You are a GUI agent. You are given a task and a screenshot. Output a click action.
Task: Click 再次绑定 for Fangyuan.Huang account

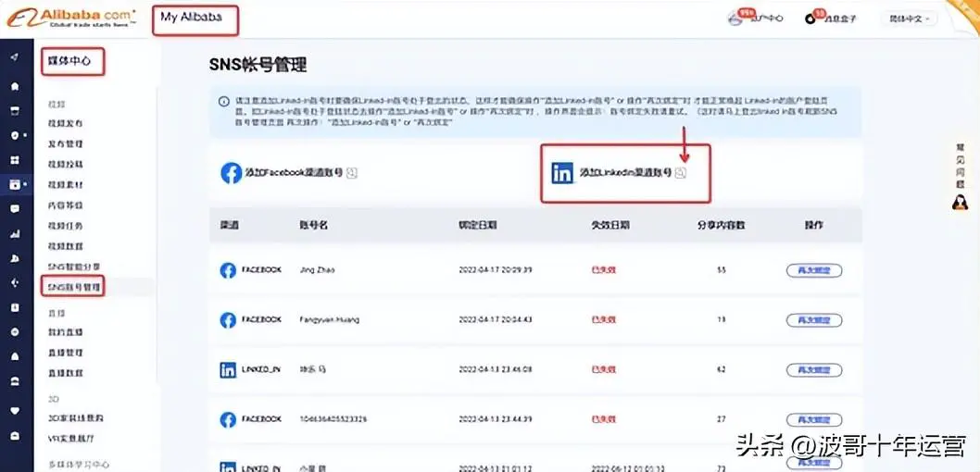813,320
